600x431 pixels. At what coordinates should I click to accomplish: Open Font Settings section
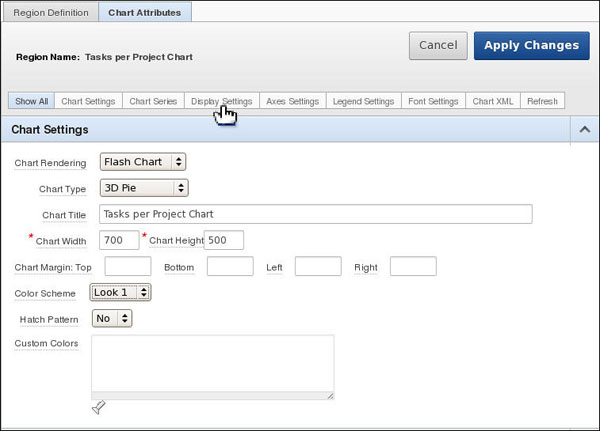(x=433, y=101)
